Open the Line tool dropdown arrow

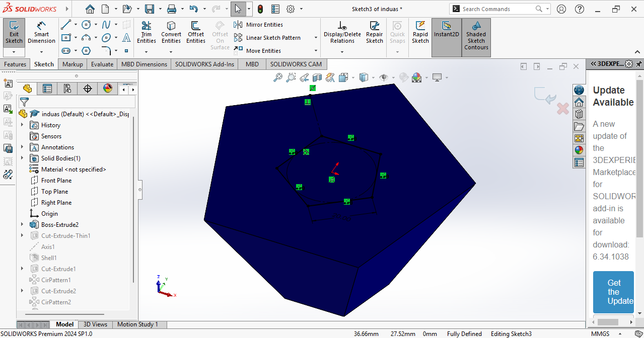(x=76, y=25)
